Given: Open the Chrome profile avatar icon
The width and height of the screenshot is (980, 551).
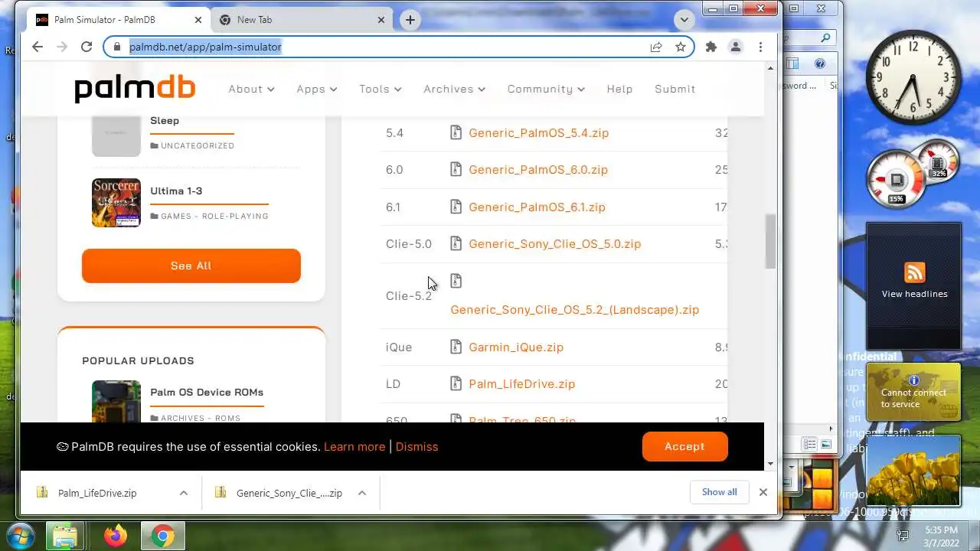Looking at the screenshot, I should click(736, 47).
